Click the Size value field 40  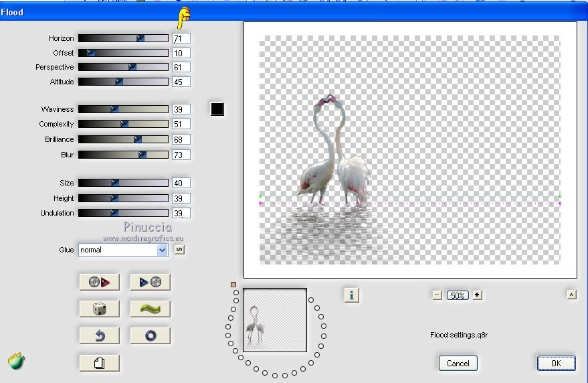181,183
